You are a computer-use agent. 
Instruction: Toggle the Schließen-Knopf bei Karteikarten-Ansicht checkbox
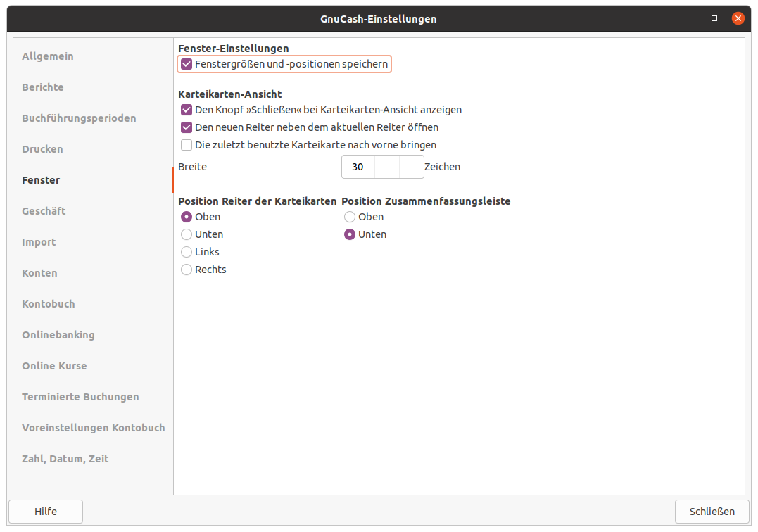[187, 110]
